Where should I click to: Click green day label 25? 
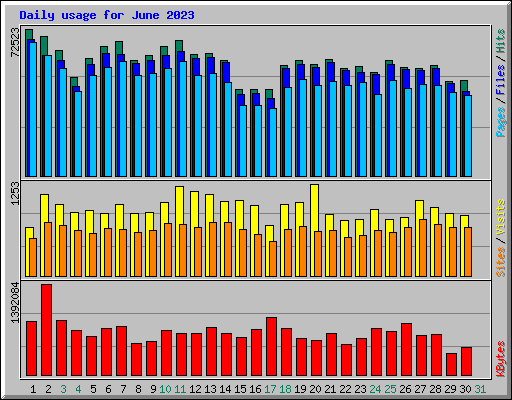click(x=390, y=389)
